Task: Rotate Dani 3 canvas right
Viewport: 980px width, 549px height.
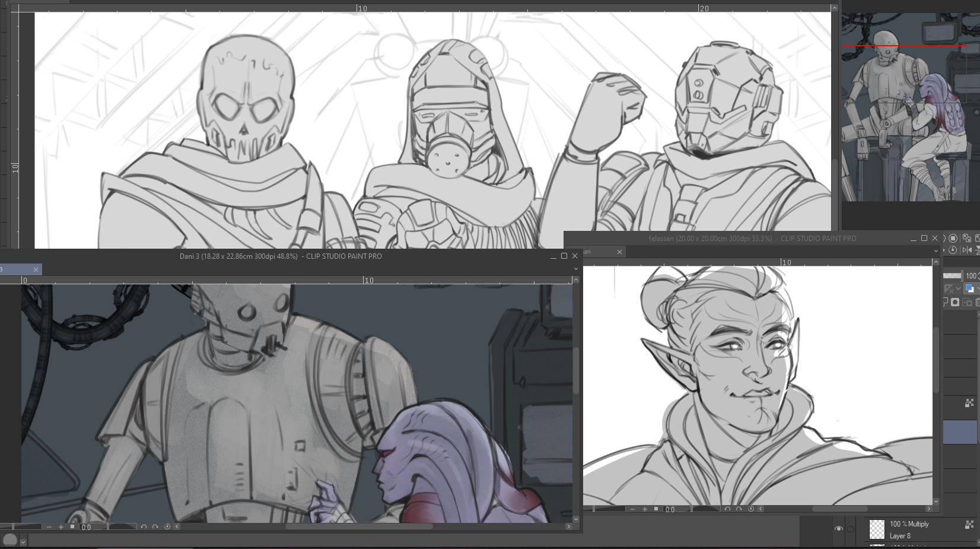Action: pos(155,526)
